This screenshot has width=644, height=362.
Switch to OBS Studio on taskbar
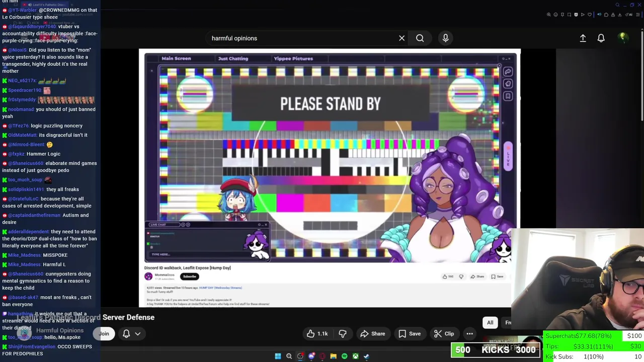300,356
